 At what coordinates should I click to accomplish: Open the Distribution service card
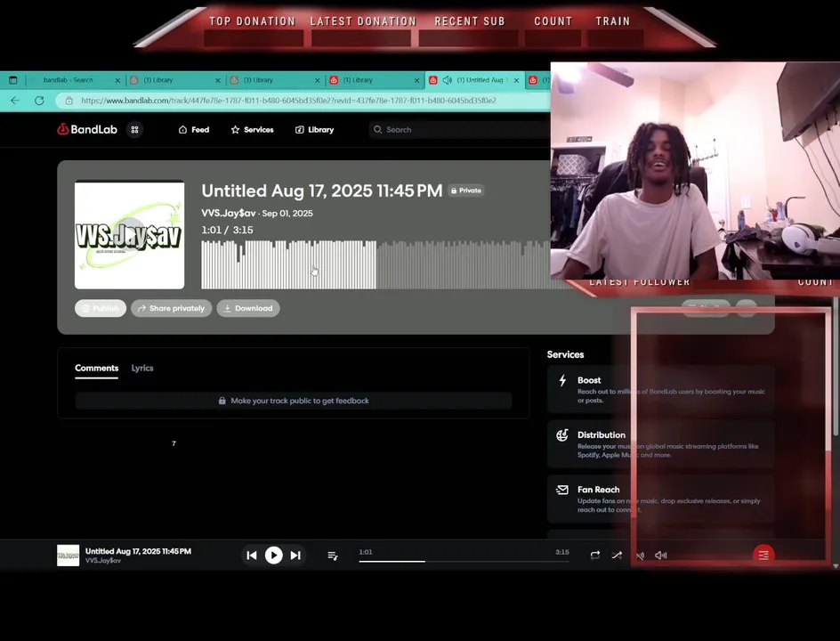(661, 443)
